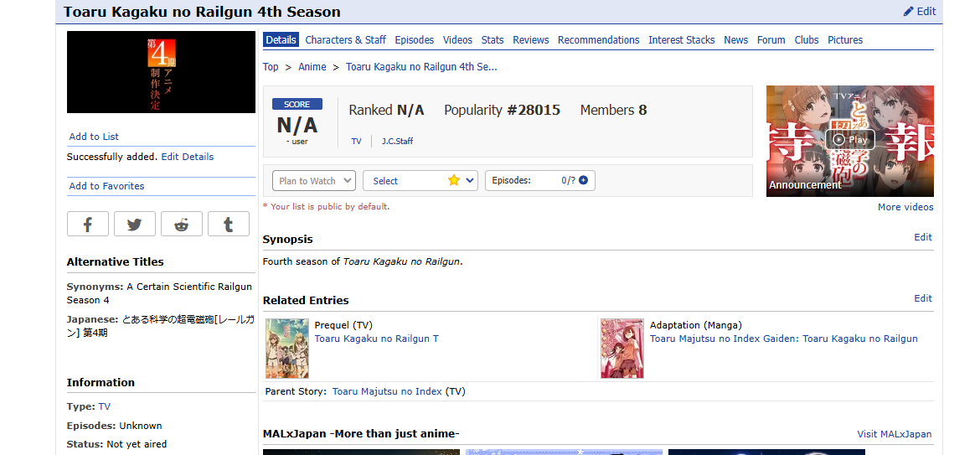Open the J.C.Staff studio link
Viewport: 980px width, 455px height.
398,142
